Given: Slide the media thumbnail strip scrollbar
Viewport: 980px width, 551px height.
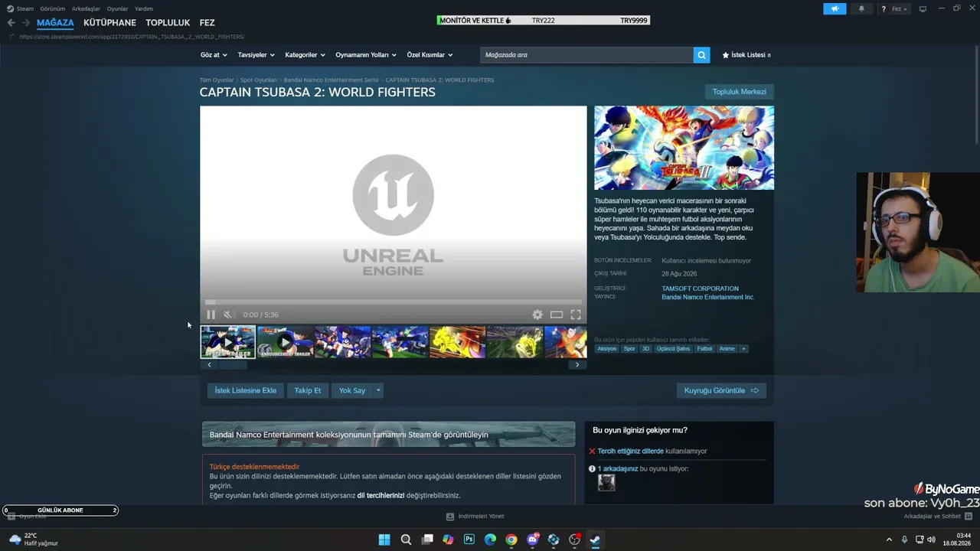Looking at the screenshot, I should [x=231, y=365].
